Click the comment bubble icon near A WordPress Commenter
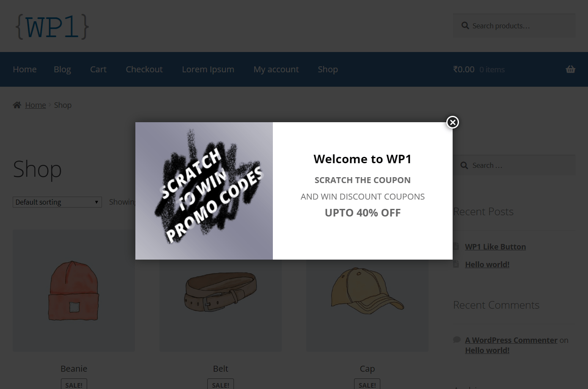 (x=457, y=340)
